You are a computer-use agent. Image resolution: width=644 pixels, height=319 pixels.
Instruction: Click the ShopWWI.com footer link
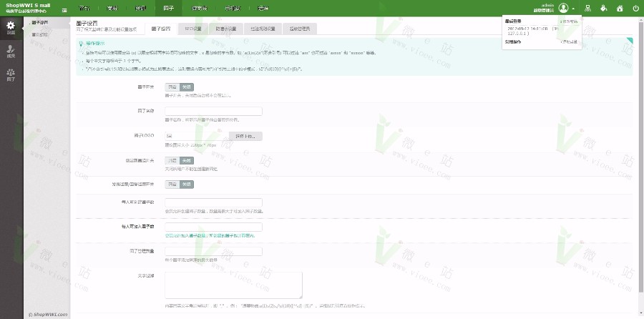tap(48, 315)
